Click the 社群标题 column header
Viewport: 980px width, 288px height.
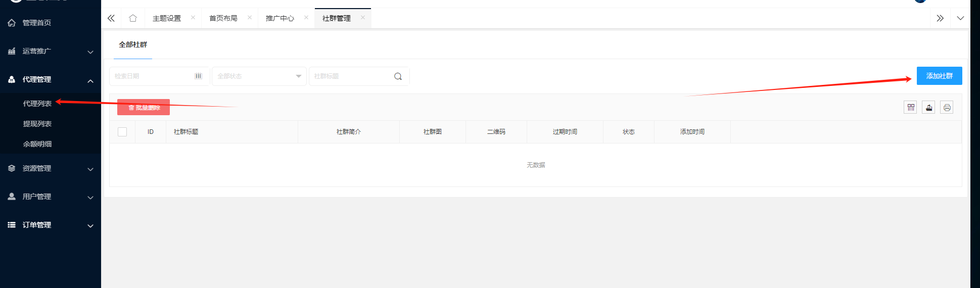(232, 132)
